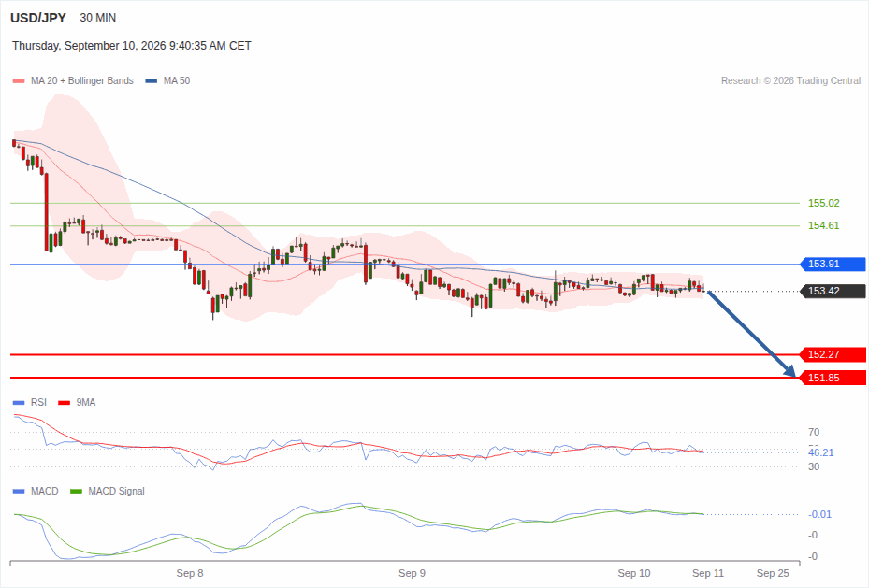Select the Sep 8 date marker
This screenshot has width=869, height=588.
pyautogui.click(x=190, y=573)
